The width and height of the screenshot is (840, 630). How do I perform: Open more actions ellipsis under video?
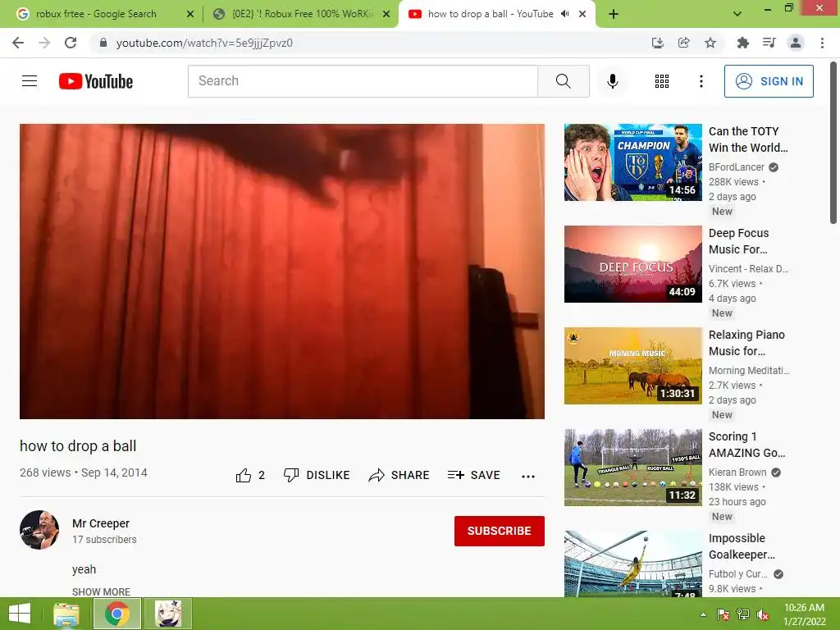click(528, 476)
